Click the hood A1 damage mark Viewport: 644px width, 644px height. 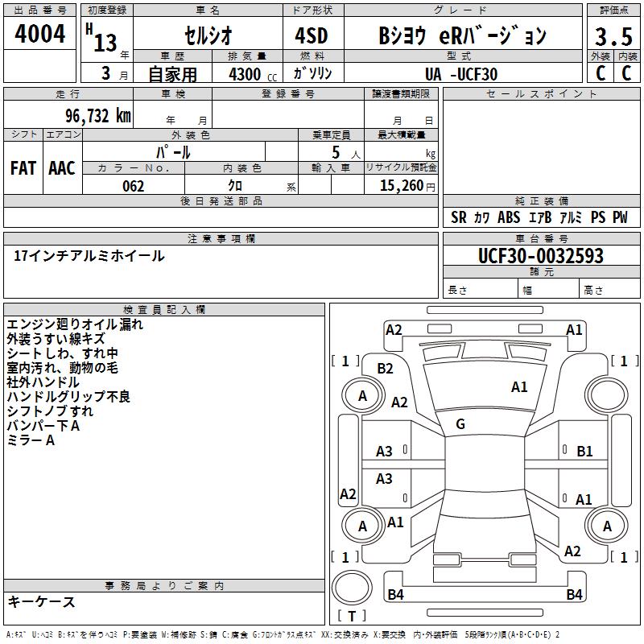point(519,387)
